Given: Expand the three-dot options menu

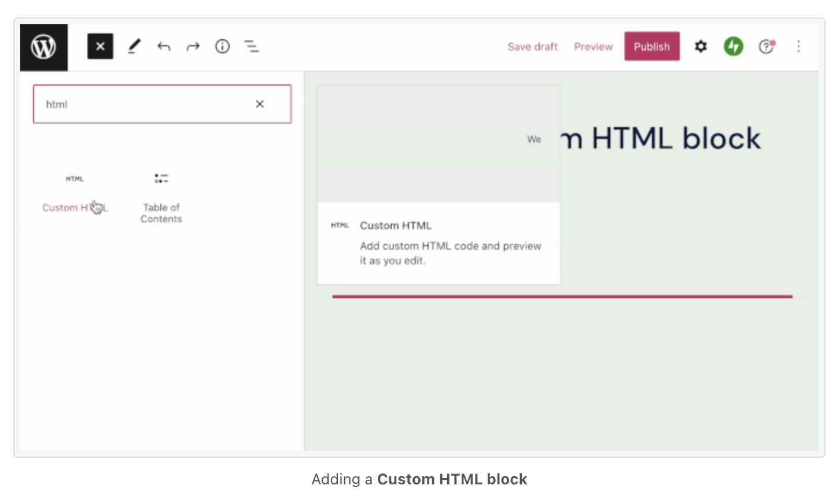Looking at the screenshot, I should (798, 46).
